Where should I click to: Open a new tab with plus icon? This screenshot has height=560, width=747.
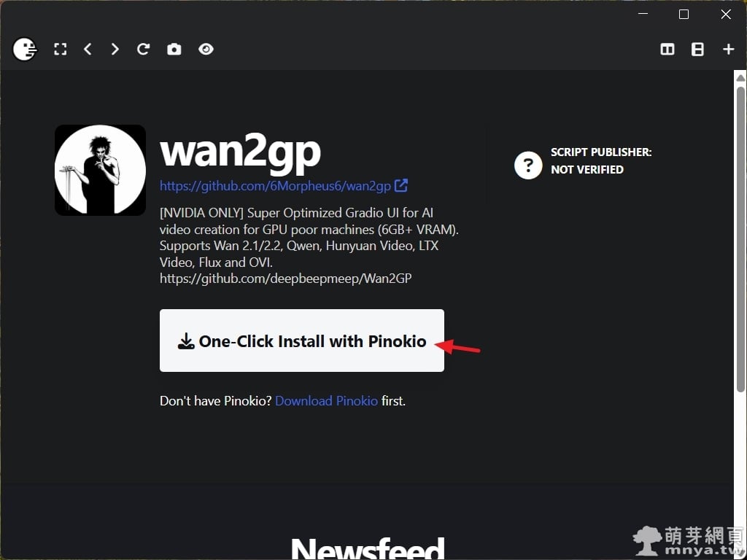click(x=729, y=49)
